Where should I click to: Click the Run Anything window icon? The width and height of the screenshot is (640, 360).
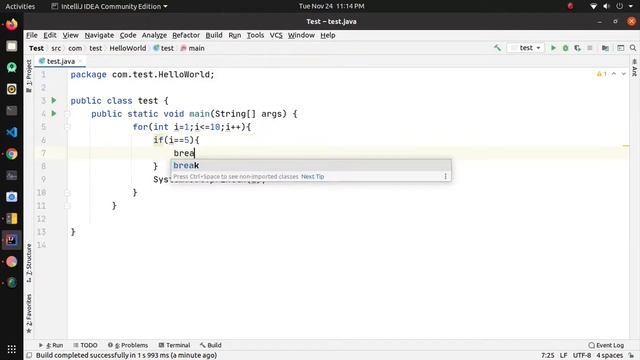[621, 48]
